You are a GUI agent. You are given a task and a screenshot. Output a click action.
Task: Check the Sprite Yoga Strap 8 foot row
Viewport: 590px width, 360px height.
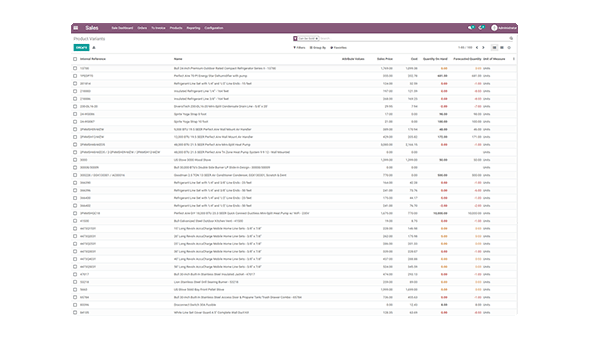(x=75, y=114)
